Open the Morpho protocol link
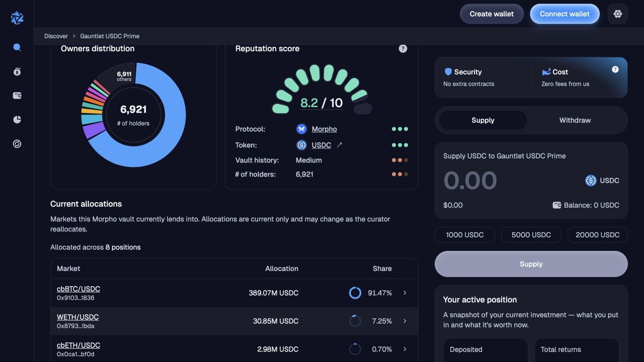The width and height of the screenshot is (644, 362). pos(324,129)
